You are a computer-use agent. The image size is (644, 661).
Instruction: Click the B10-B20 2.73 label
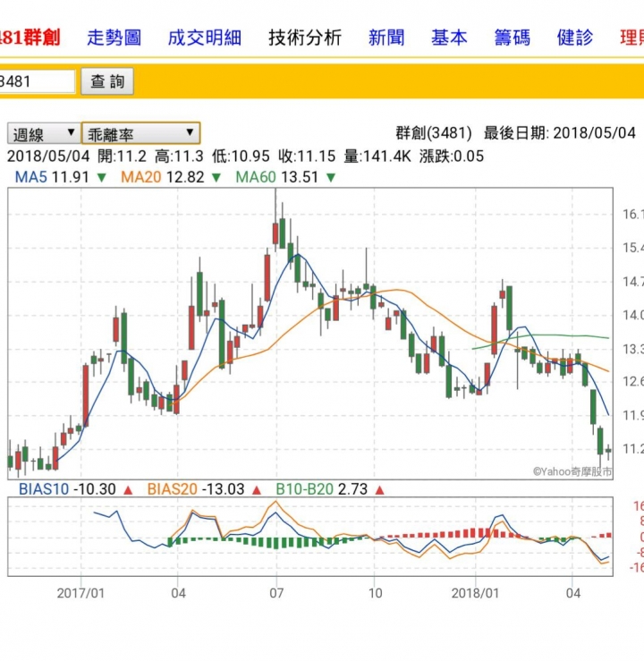point(322,489)
